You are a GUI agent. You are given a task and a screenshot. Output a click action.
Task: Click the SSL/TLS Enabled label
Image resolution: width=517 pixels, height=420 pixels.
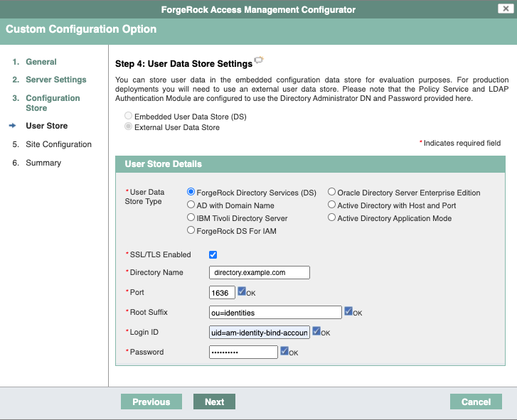[x=160, y=254]
